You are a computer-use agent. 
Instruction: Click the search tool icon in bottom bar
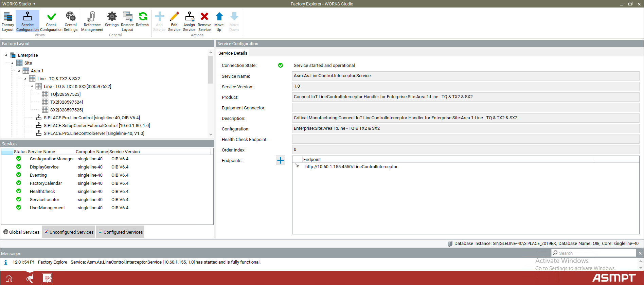coord(30,279)
